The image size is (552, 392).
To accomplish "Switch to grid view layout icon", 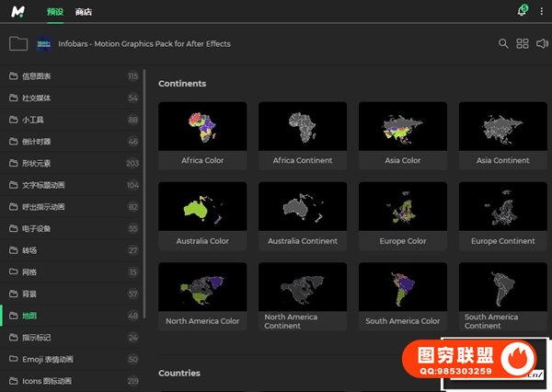I will [x=523, y=43].
